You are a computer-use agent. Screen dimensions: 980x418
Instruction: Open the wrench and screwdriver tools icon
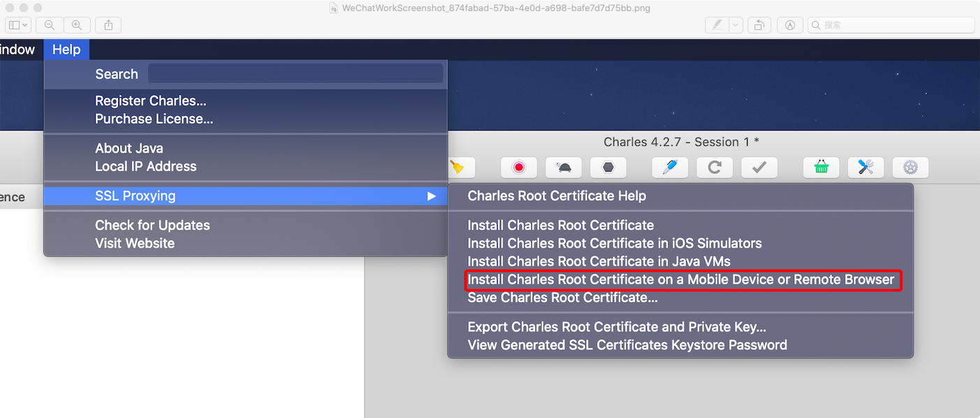(866, 167)
